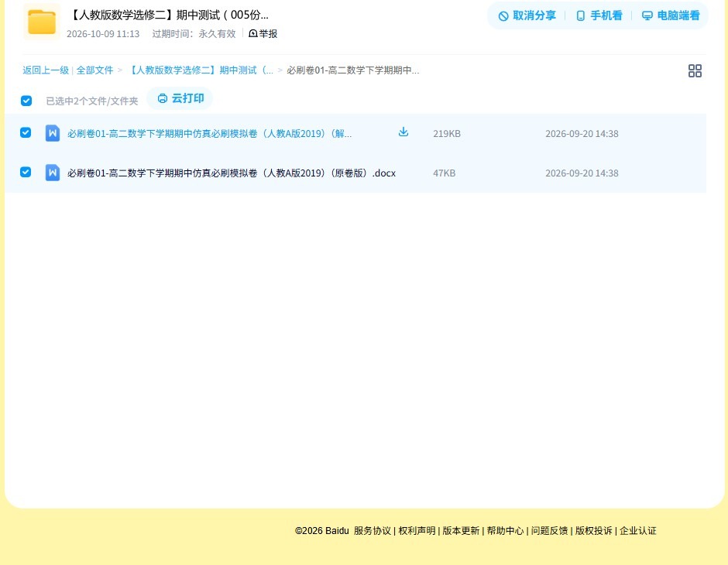Click current breadcrumb 必刷卷01-高二数学下学期期中
Viewport: 728px width, 565px height.
click(x=353, y=70)
